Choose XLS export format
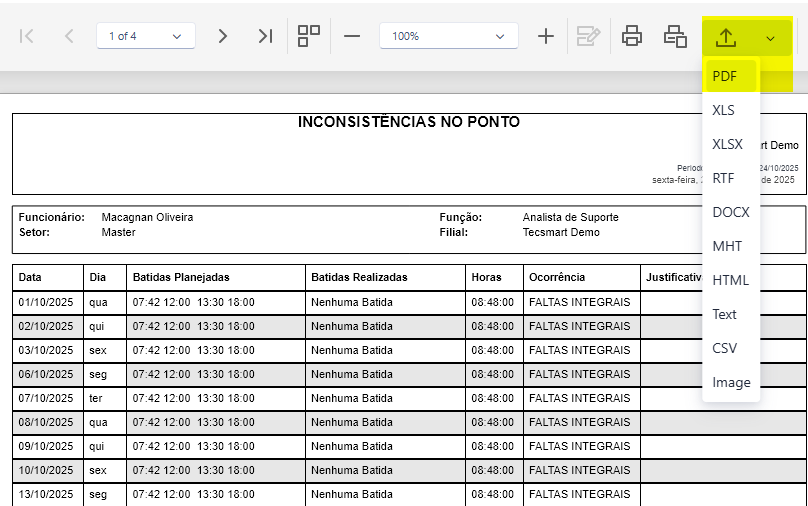 730,110
